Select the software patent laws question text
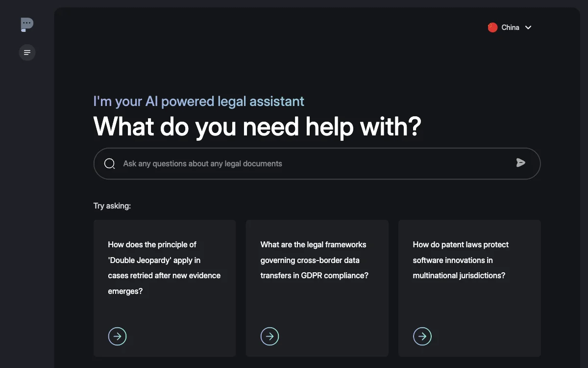Viewport: 588px width, 368px height. coord(461,260)
